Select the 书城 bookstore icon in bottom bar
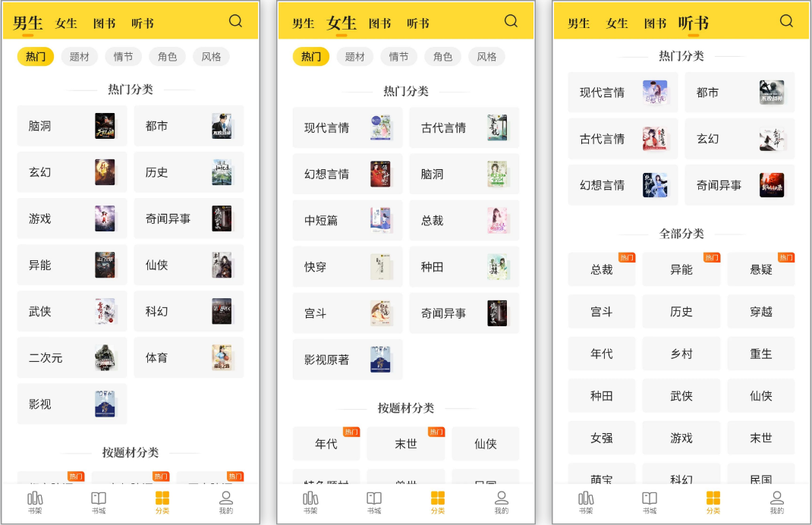Screen dimensions: 812x525 point(98,501)
